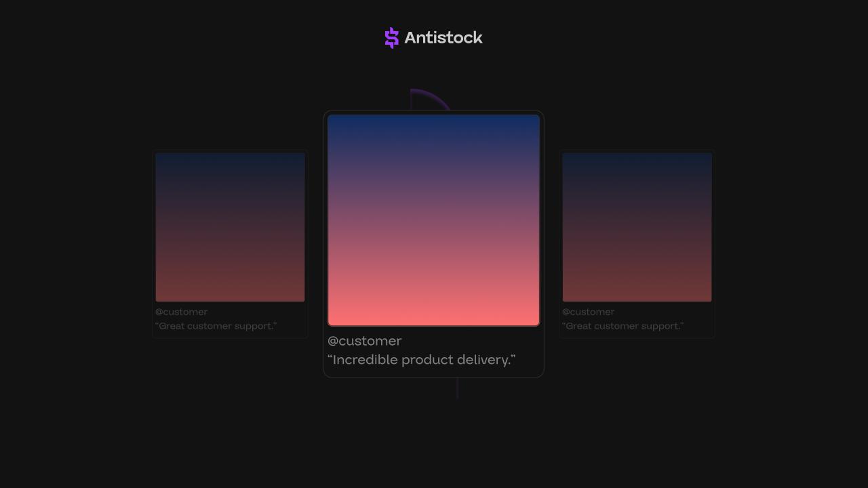Click the vertical line below the center card

pyautogui.click(x=457, y=388)
